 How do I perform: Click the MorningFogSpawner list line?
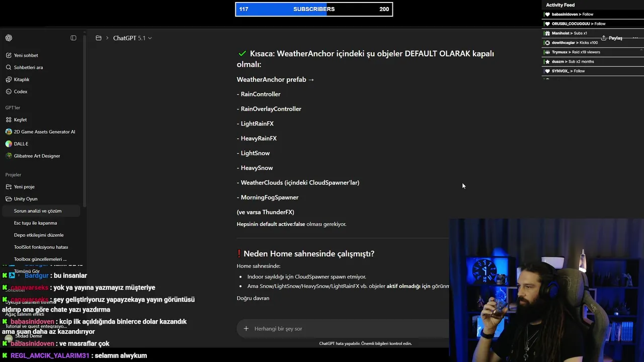click(x=268, y=198)
